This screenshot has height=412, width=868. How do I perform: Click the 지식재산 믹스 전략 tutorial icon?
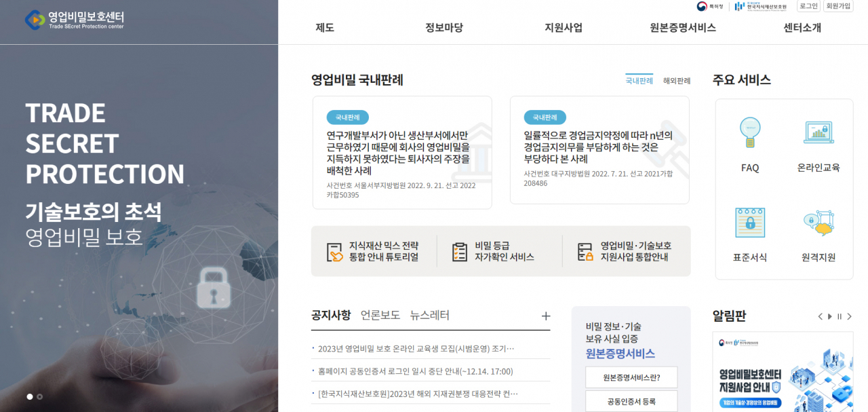[334, 252]
